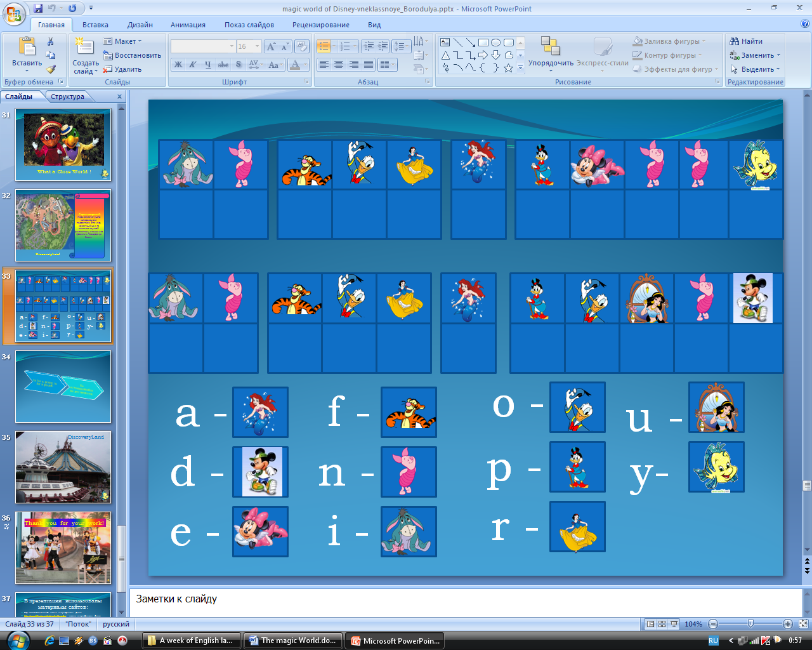Select the arrow line shape
This screenshot has height=650, width=812.
pyautogui.click(x=471, y=43)
